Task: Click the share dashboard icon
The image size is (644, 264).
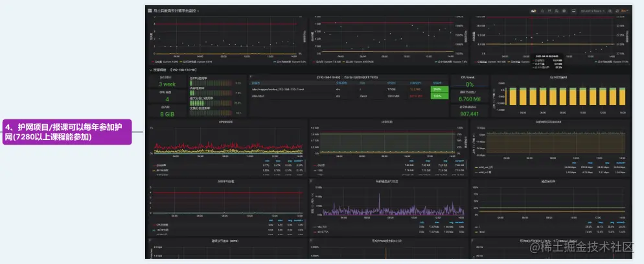Action: 549,11
